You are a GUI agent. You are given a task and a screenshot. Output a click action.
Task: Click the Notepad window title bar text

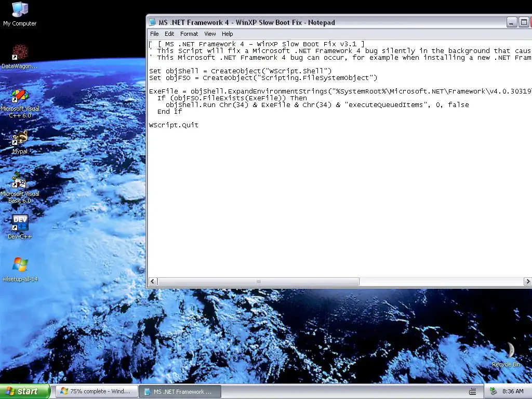(247, 22)
